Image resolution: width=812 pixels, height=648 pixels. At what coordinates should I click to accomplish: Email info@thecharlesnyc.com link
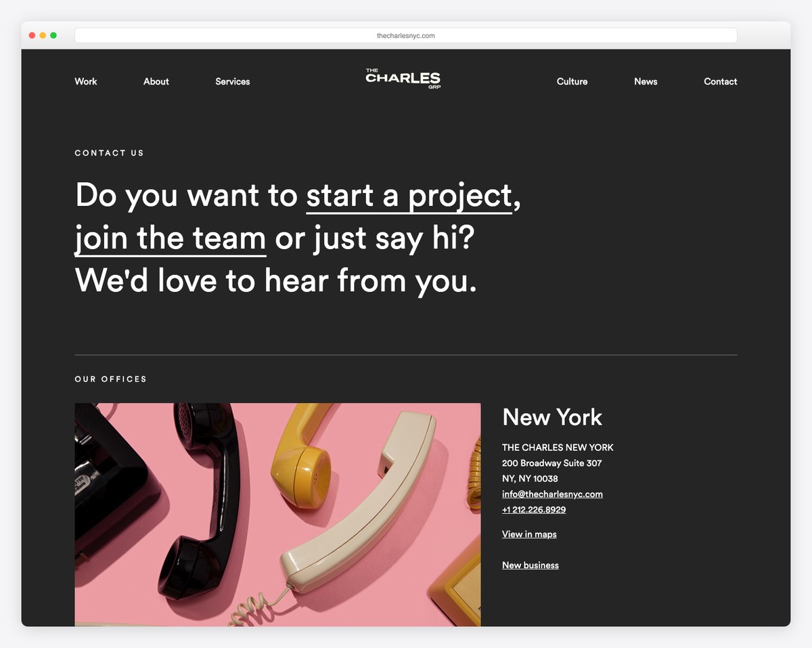coord(552,494)
